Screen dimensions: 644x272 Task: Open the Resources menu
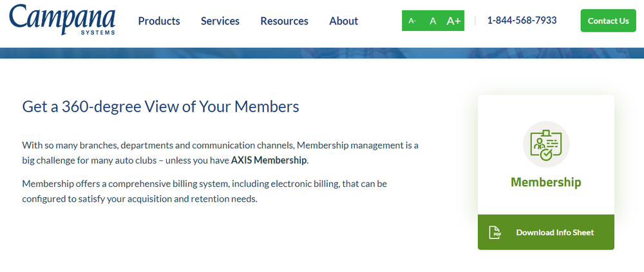point(284,21)
